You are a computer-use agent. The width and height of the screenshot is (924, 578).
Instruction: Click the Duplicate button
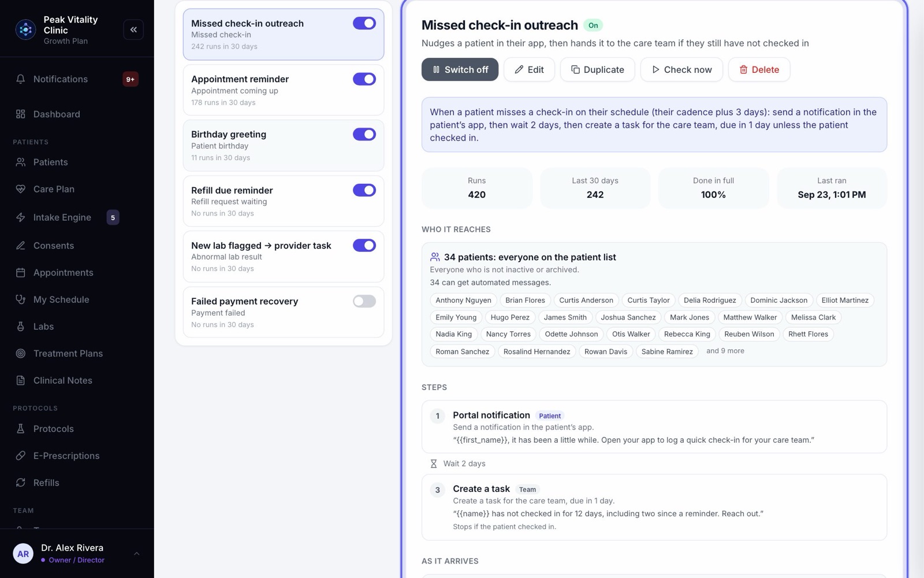coord(598,69)
